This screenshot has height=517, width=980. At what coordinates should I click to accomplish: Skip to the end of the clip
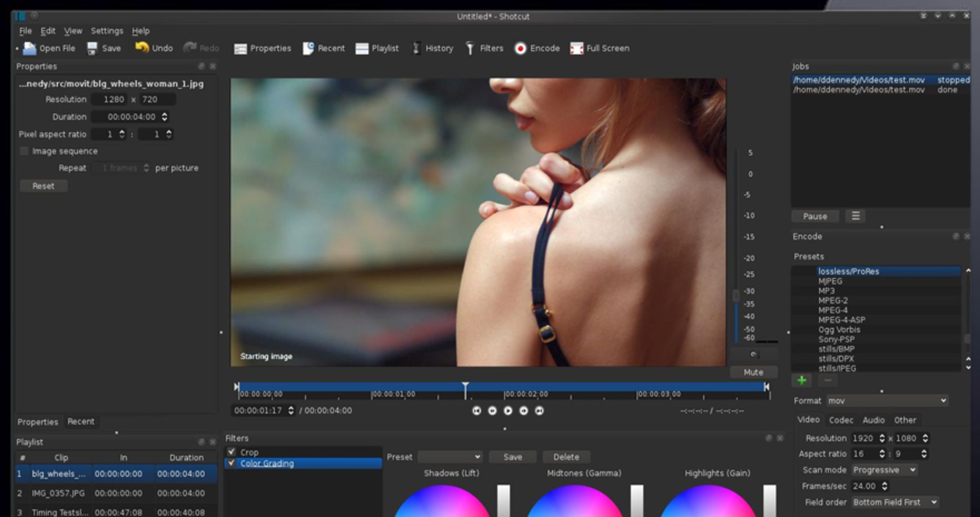pyautogui.click(x=539, y=411)
